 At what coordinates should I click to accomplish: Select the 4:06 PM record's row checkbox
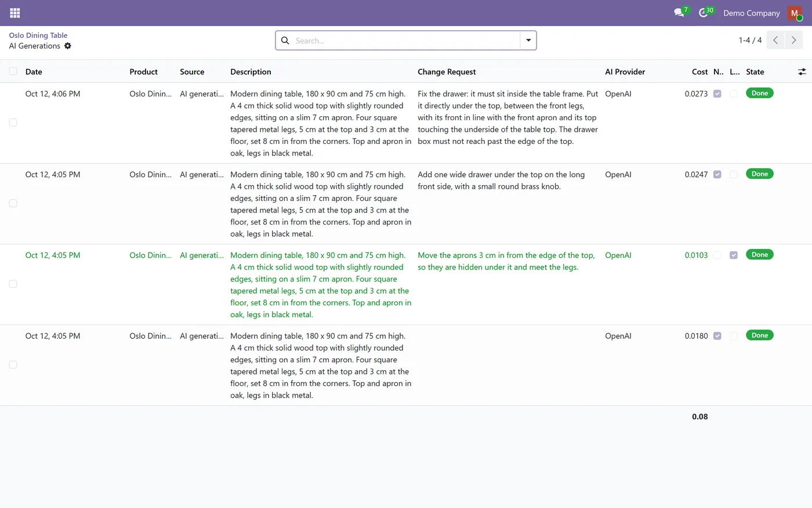click(x=13, y=123)
